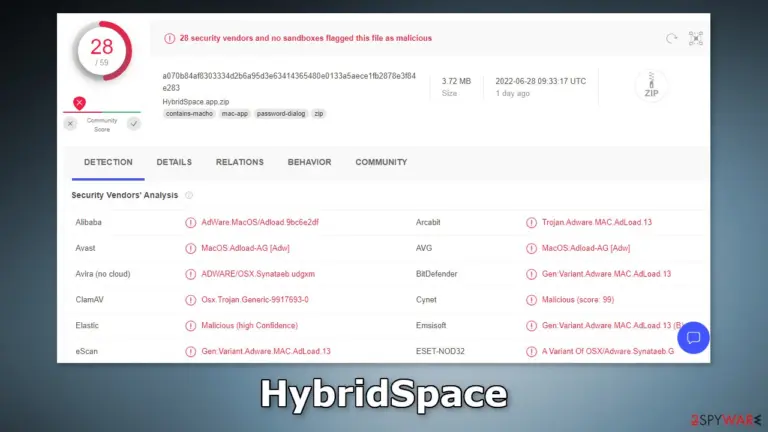Click Avast's MacOS:Adload-AG [Adw] result
The height and width of the screenshot is (432, 768).
pos(245,248)
